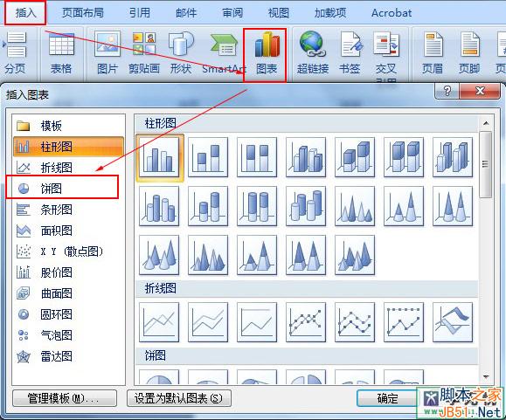Insert a SmartArt graphic
506x420 pixels.
pyautogui.click(x=224, y=53)
